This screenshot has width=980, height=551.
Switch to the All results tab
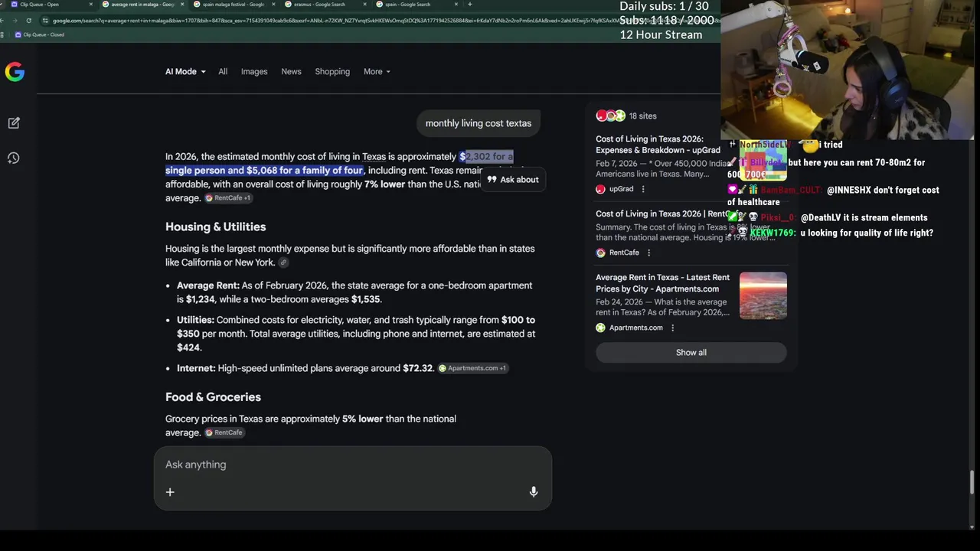click(x=223, y=72)
